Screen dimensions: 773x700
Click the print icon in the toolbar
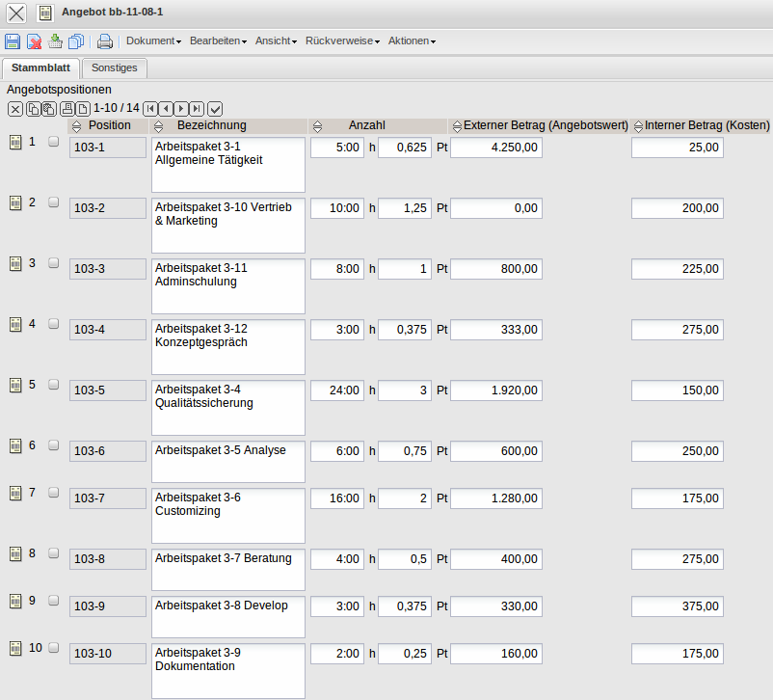click(105, 41)
